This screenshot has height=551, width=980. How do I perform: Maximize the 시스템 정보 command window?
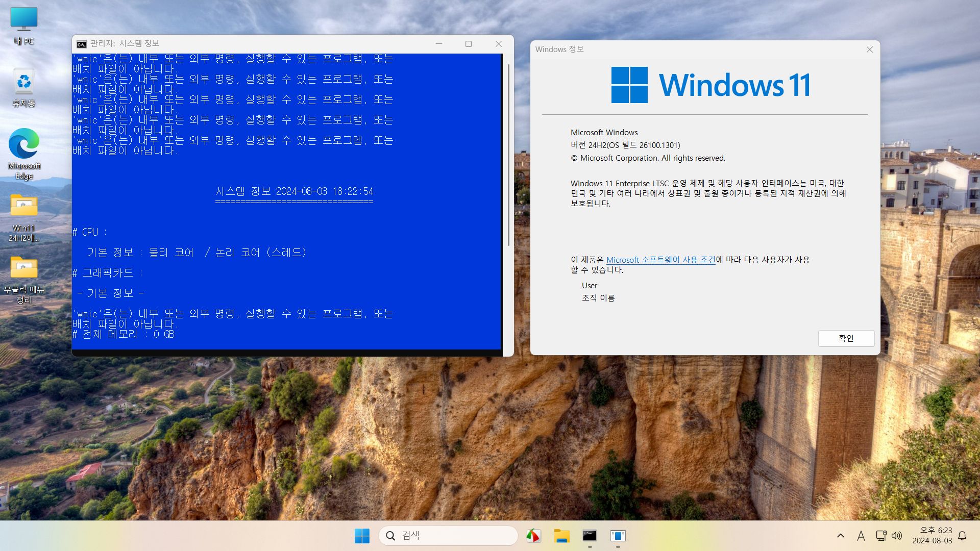[x=469, y=44]
